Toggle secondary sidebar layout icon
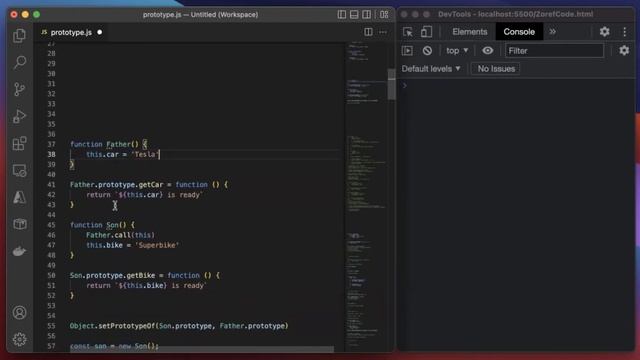Viewport: 640px width, 360px height. pos(367,15)
